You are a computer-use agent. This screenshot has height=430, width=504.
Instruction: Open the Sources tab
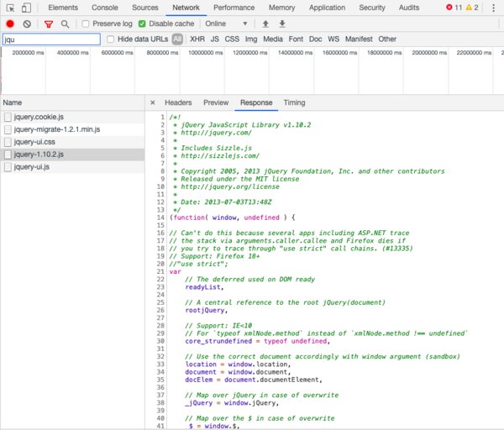[x=145, y=8]
